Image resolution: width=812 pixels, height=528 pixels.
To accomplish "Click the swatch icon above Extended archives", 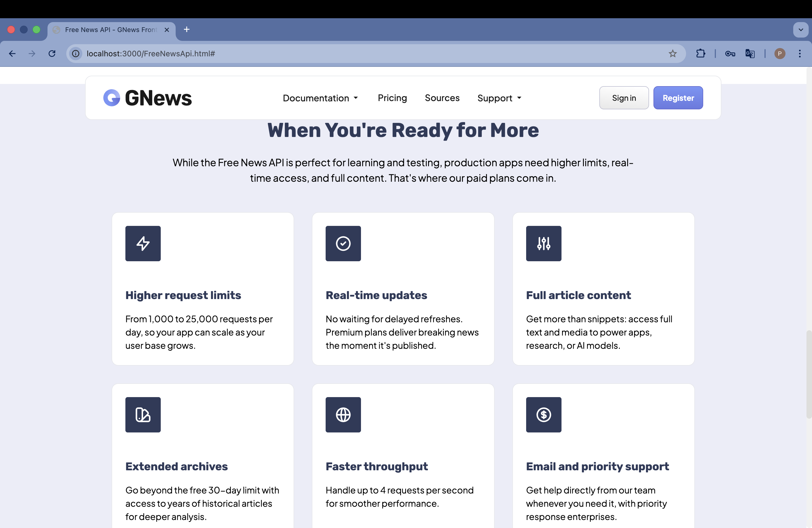I will click(143, 415).
